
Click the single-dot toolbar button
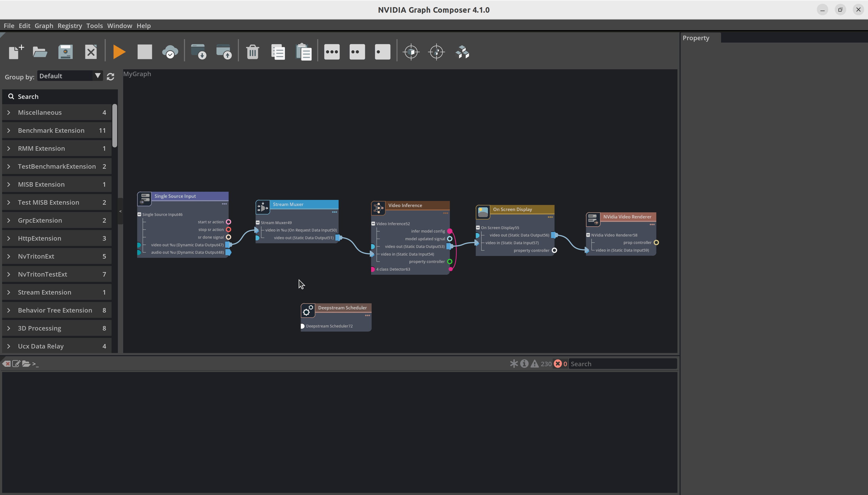pyautogui.click(x=382, y=52)
